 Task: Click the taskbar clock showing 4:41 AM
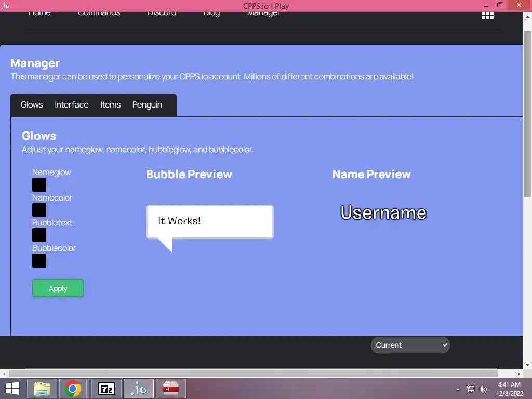[509, 389]
